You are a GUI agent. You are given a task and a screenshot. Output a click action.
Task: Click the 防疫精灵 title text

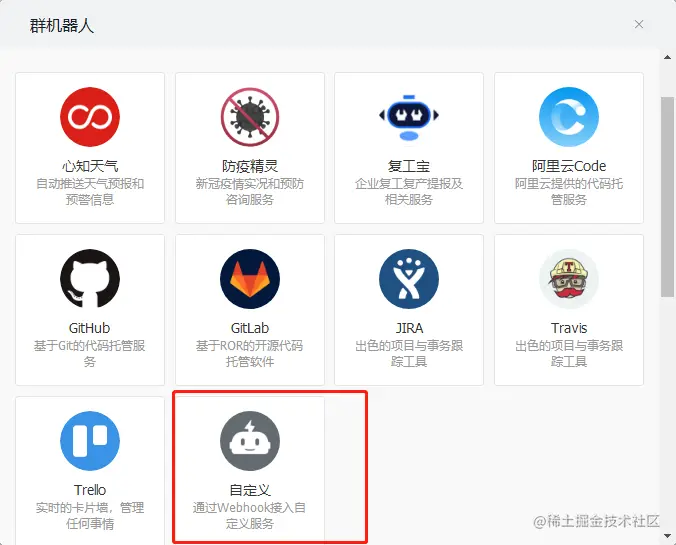250,166
